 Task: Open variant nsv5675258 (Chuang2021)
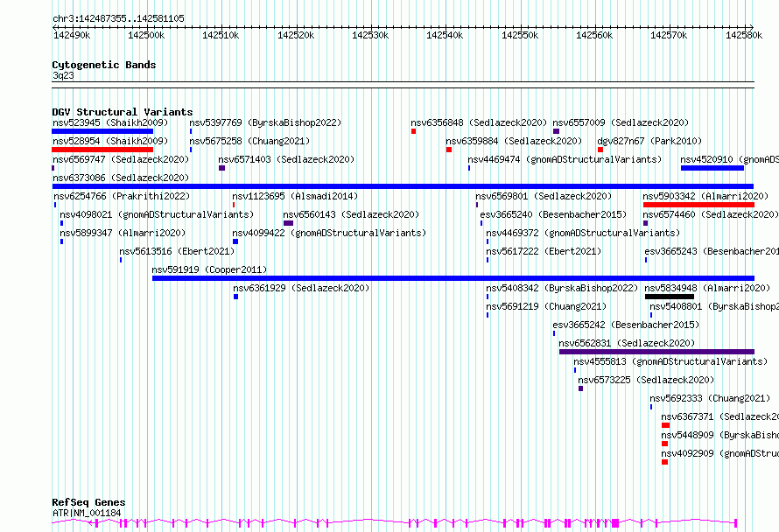tap(249, 141)
